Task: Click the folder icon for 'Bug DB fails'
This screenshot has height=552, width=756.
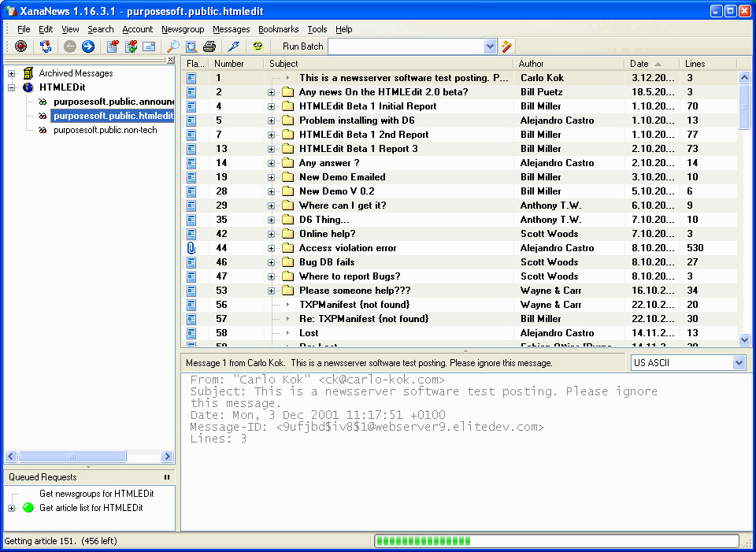Action: pyautogui.click(x=288, y=262)
